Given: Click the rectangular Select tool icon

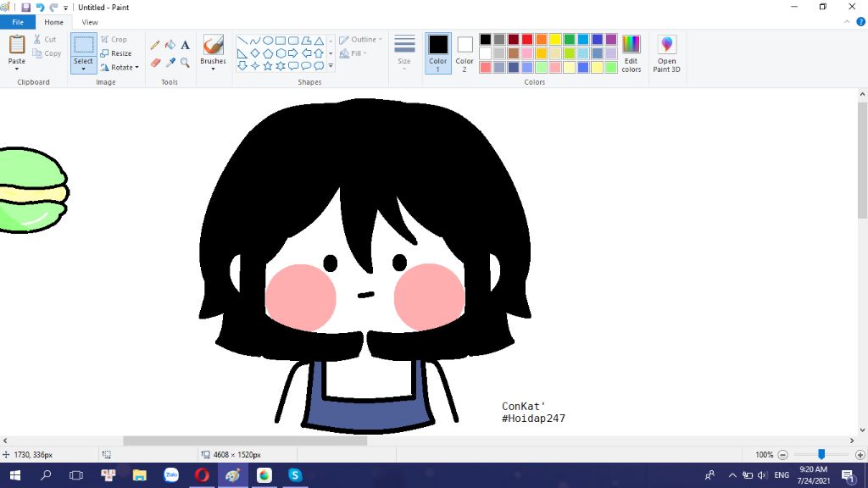Looking at the screenshot, I should click(84, 45).
